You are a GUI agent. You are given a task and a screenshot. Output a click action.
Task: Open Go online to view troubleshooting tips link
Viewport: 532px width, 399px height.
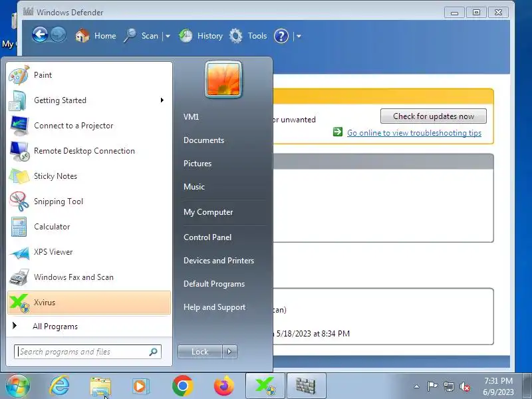(414, 132)
